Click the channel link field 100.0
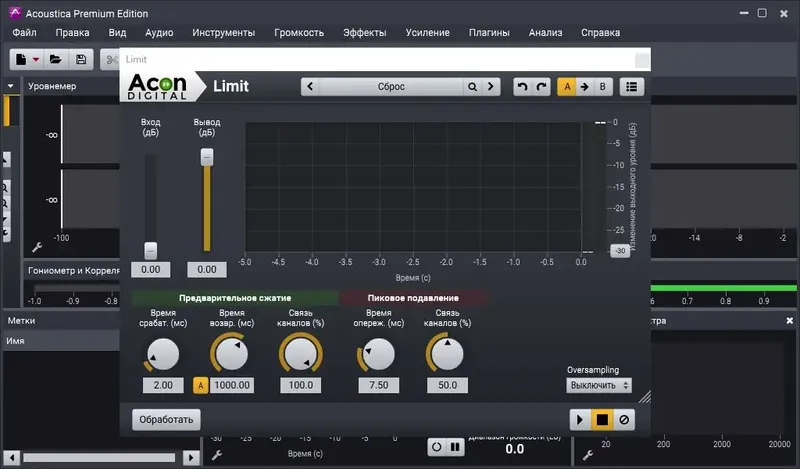Image resolution: width=800 pixels, height=469 pixels. (x=301, y=385)
